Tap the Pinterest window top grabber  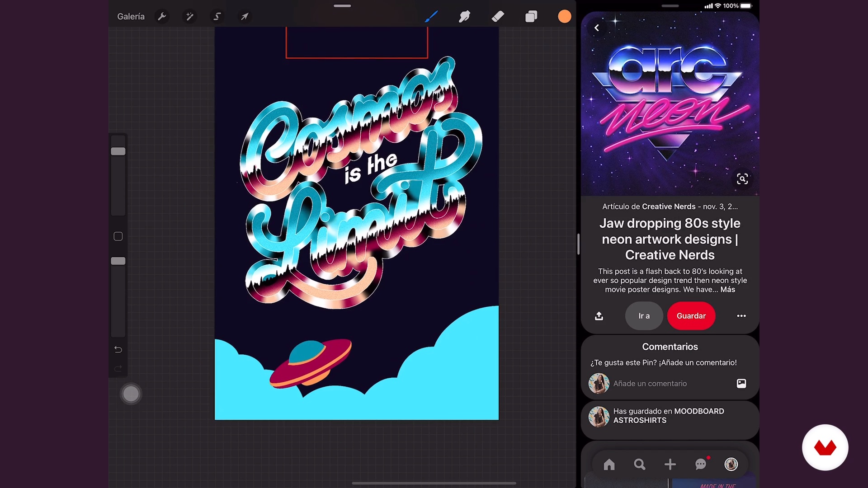click(670, 6)
